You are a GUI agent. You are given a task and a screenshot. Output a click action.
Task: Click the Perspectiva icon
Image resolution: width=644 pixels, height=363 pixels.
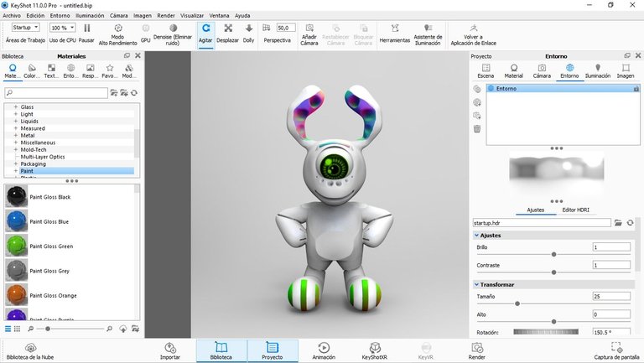click(x=267, y=28)
